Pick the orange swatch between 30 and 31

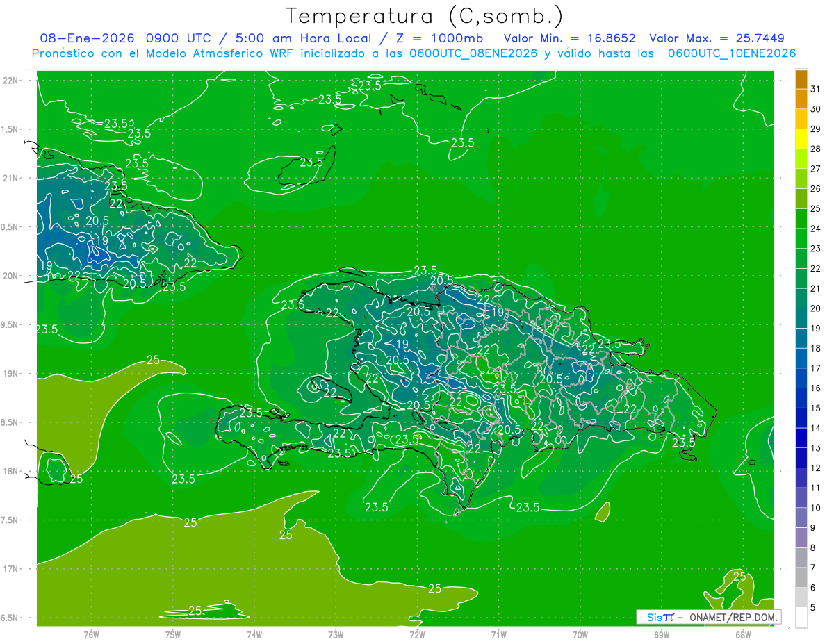click(x=801, y=99)
